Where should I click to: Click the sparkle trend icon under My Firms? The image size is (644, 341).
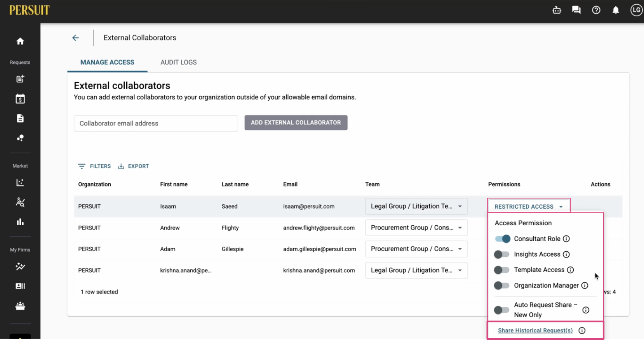pos(20,266)
